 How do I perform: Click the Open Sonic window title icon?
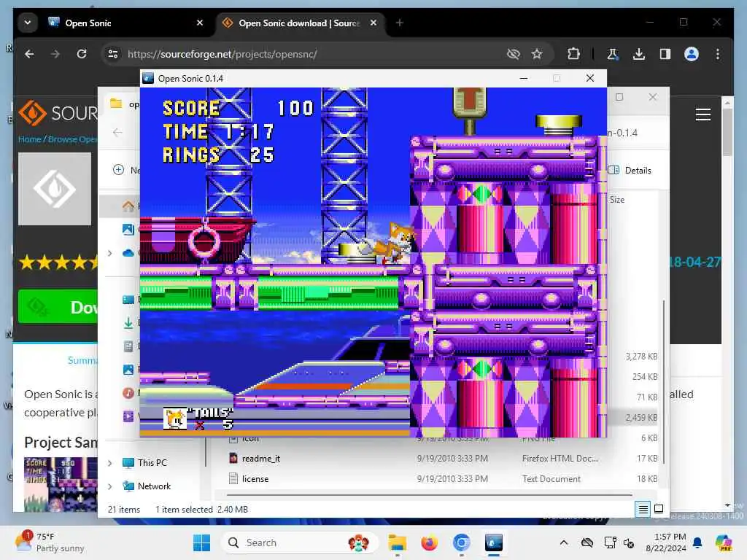pyautogui.click(x=148, y=78)
